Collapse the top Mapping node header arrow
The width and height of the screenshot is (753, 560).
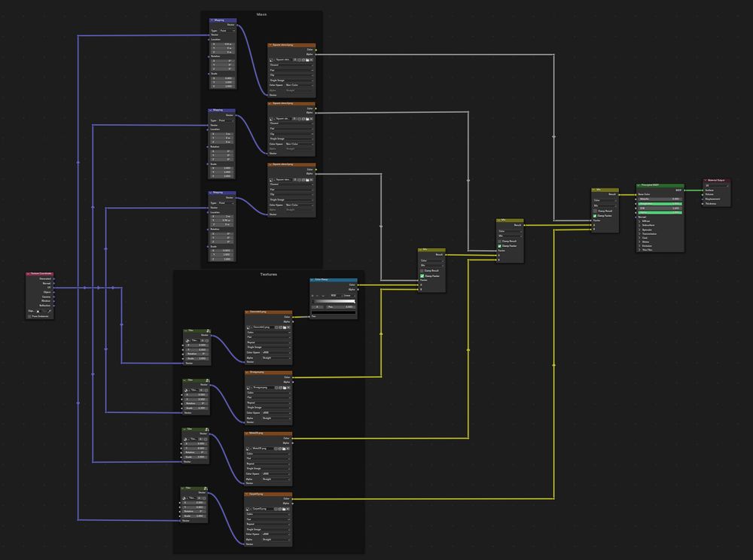click(212, 20)
